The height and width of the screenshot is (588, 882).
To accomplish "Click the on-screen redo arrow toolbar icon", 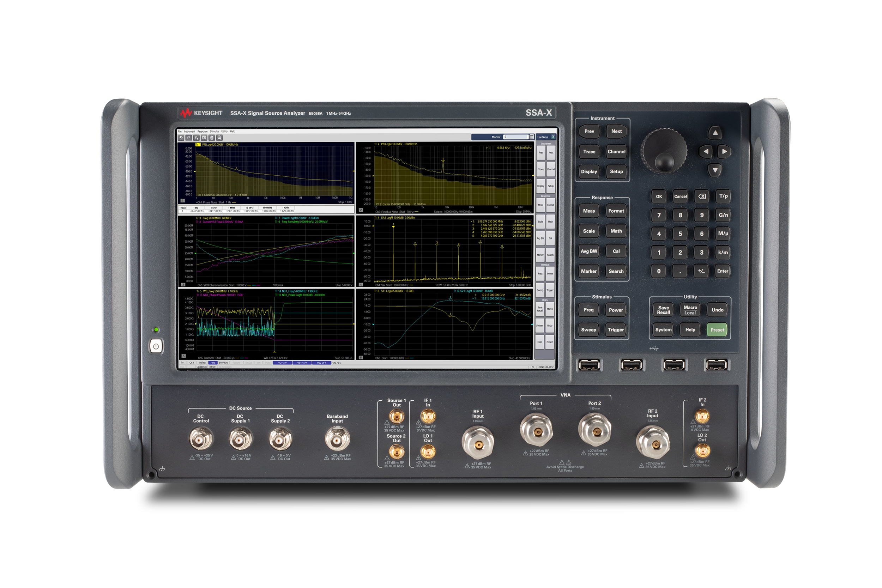I will [x=189, y=138].
